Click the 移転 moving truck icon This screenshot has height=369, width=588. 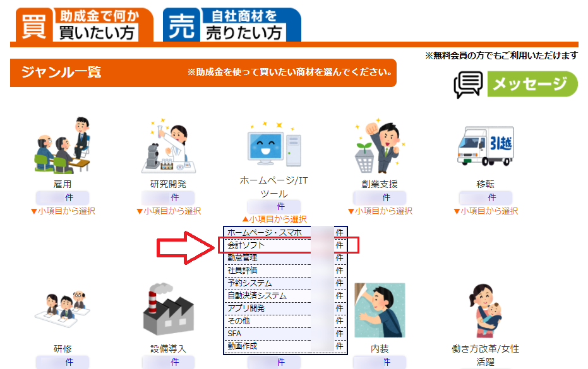click(485, 146)
